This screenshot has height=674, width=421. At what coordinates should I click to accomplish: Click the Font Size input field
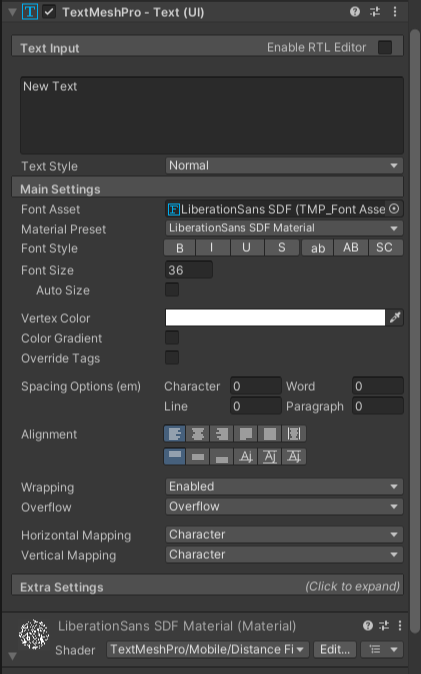tap(189, 270)
